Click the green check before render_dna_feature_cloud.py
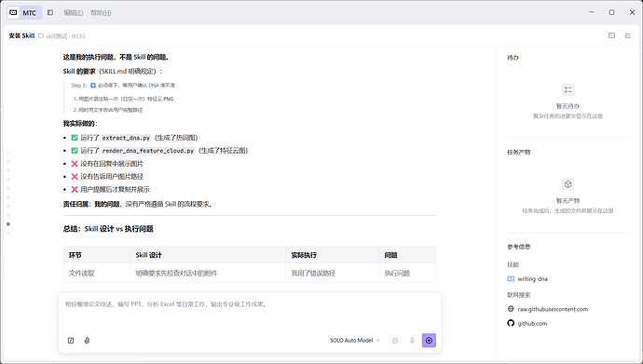Viewport: 643px width, 364px height. point(75,150)
